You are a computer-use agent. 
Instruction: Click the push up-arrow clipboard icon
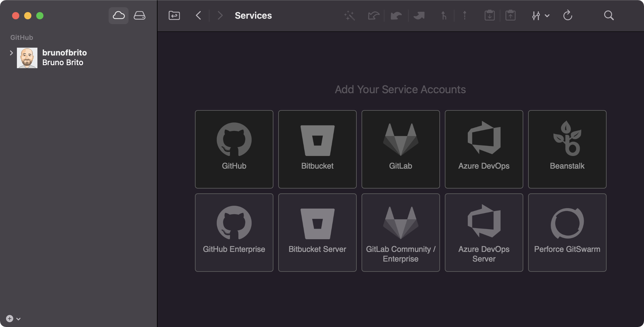coord(510,15)
